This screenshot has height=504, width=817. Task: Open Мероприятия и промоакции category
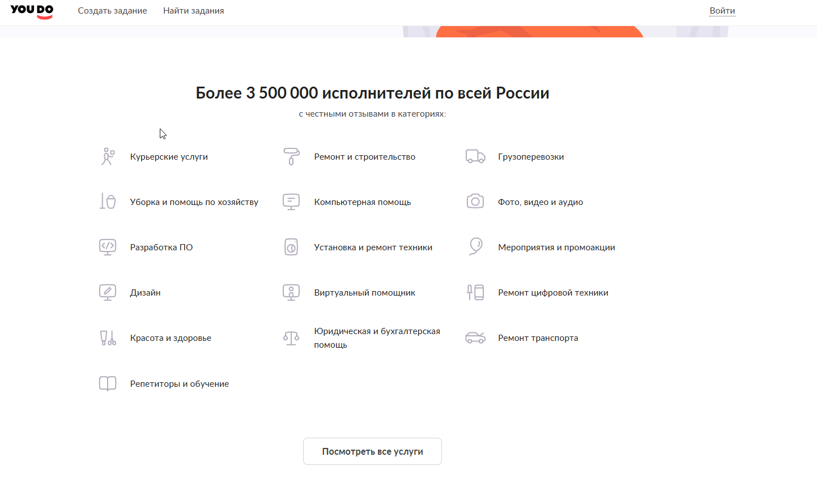click(556, 247)
